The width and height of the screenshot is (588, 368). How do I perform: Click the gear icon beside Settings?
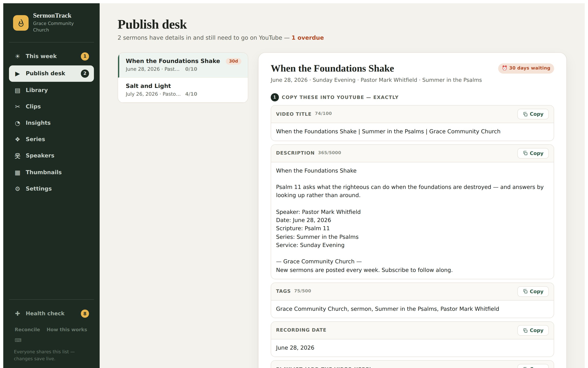[18, 189]
